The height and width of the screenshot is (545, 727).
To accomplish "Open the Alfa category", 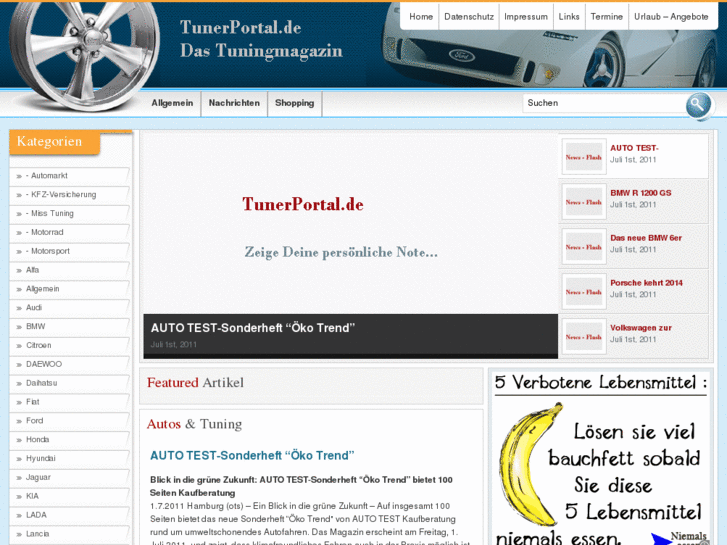I will coord(32,270).
